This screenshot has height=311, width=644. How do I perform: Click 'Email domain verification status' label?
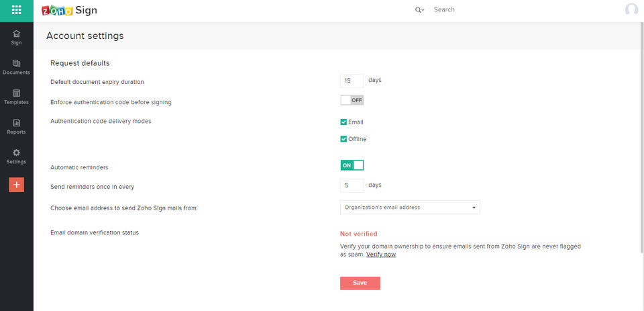95,233
